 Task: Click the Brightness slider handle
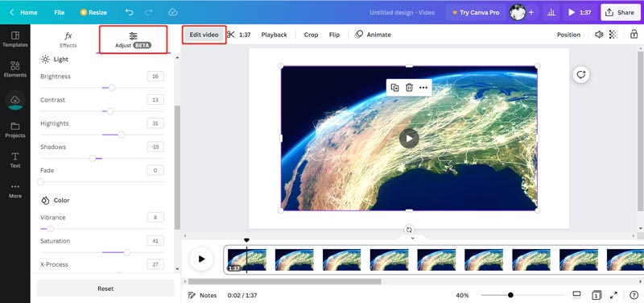[x=112, y=88]
